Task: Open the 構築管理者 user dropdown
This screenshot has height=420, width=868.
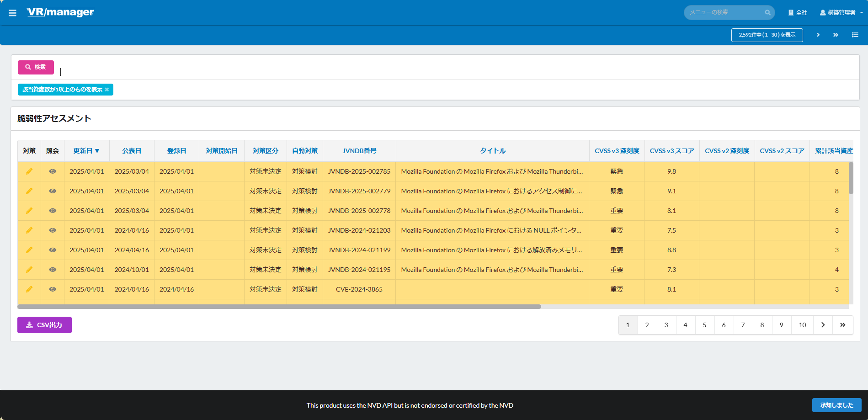Action: pos(841,13)
